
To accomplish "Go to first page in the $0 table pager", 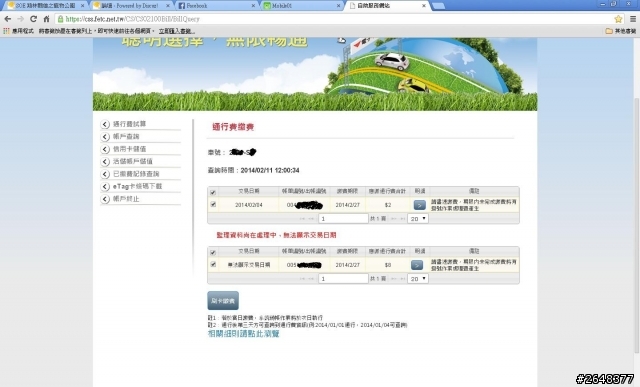I will click(x=302, y=279).
